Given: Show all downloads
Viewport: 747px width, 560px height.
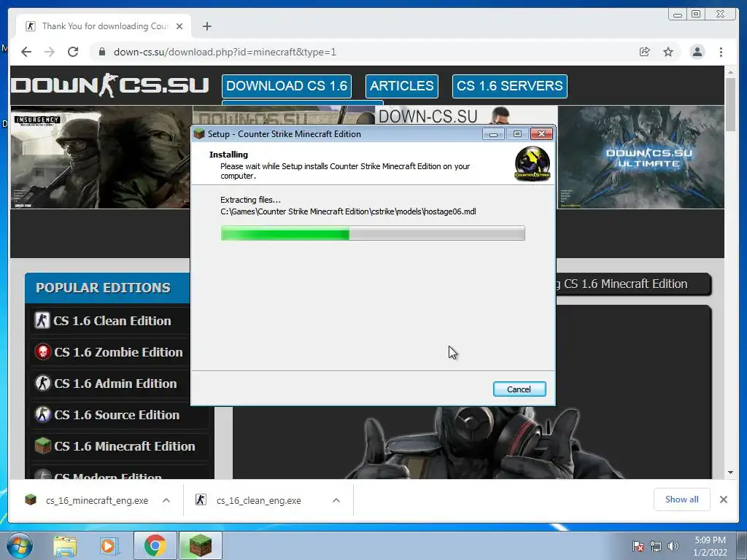Looking at the screenshot, I should tap(682, 499).
